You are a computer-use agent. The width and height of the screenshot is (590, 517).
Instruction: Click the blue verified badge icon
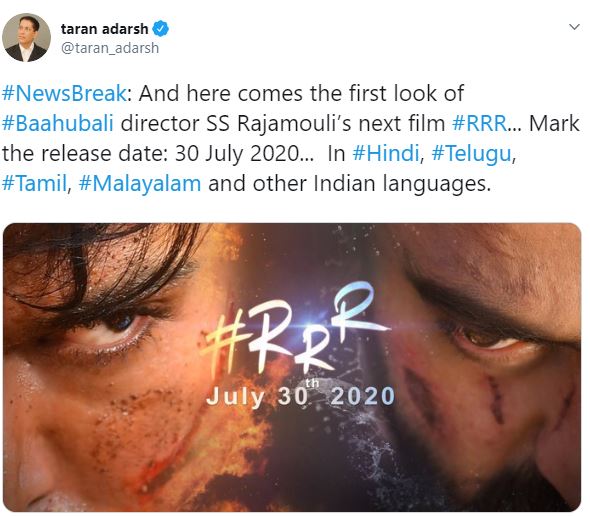[161, 29]
